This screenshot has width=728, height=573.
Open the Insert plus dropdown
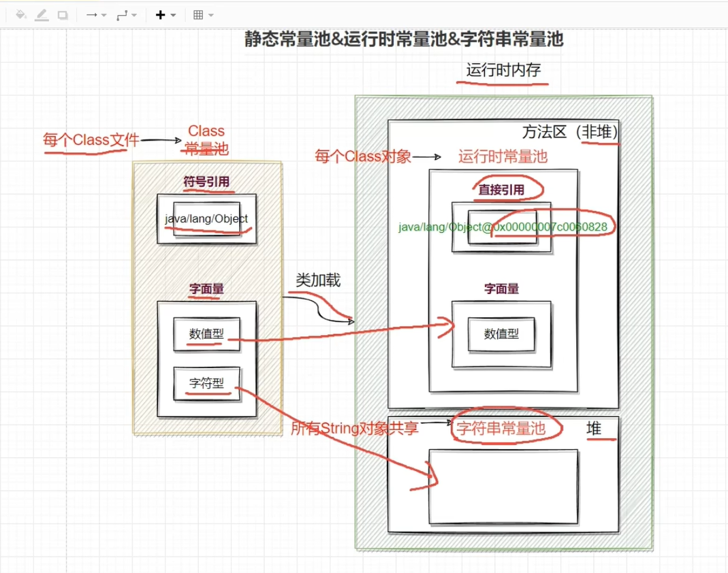165,14
